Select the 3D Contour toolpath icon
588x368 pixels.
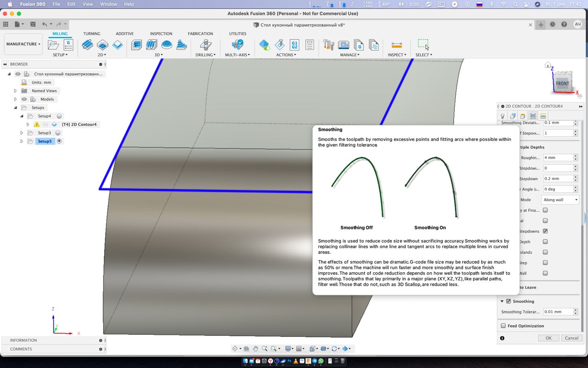[182, 45]
